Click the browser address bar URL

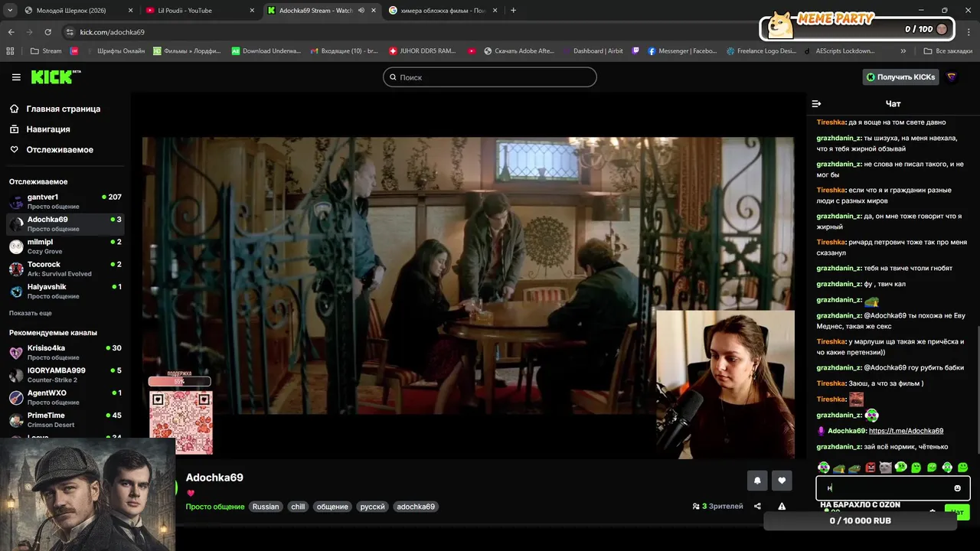(x=113, y=32)
